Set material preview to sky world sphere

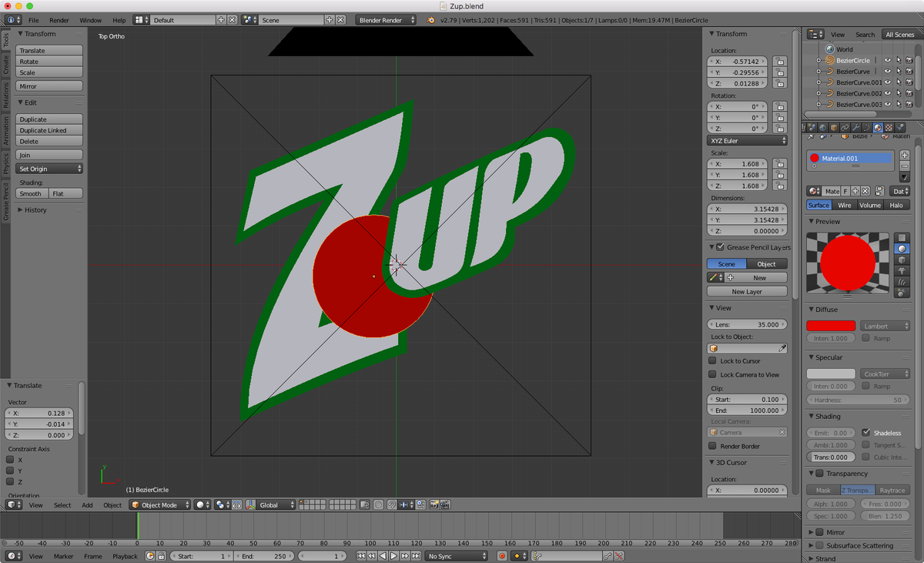pyautogui.click(x=902, y=293)
